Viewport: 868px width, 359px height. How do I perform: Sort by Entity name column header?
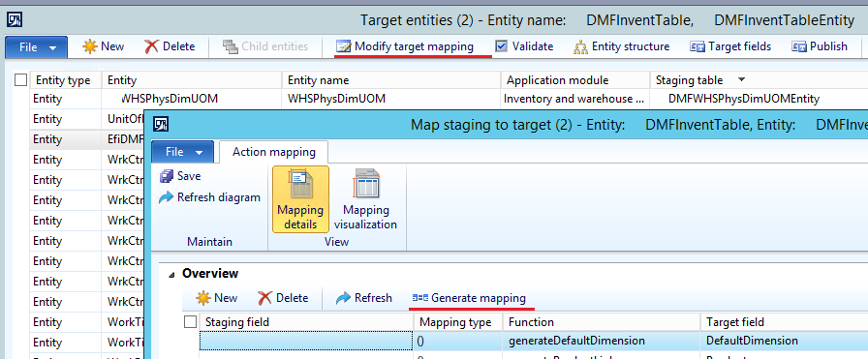(x=391, y=80)
